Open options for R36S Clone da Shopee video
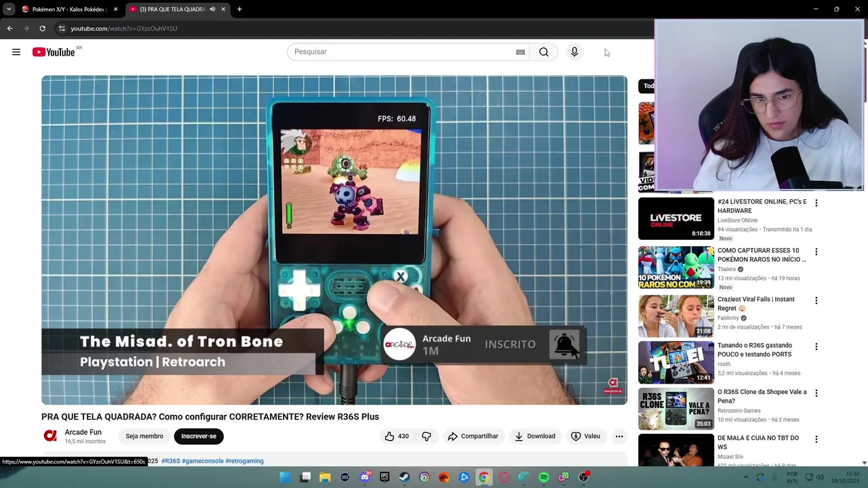 (x=816, y=392)
